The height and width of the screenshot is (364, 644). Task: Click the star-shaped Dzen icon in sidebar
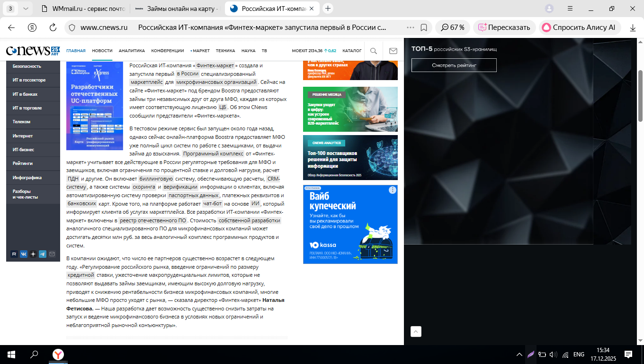click(x=33, y=254)
